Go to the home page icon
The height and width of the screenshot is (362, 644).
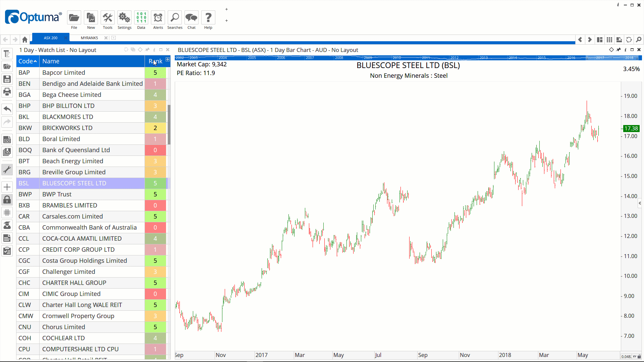(x=25, y=40)
